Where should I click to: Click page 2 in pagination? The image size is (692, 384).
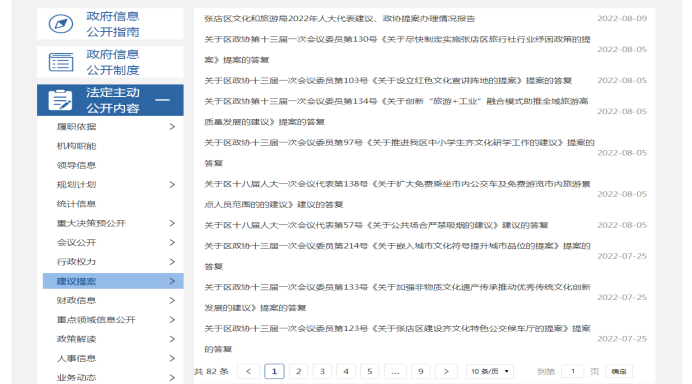298,371
